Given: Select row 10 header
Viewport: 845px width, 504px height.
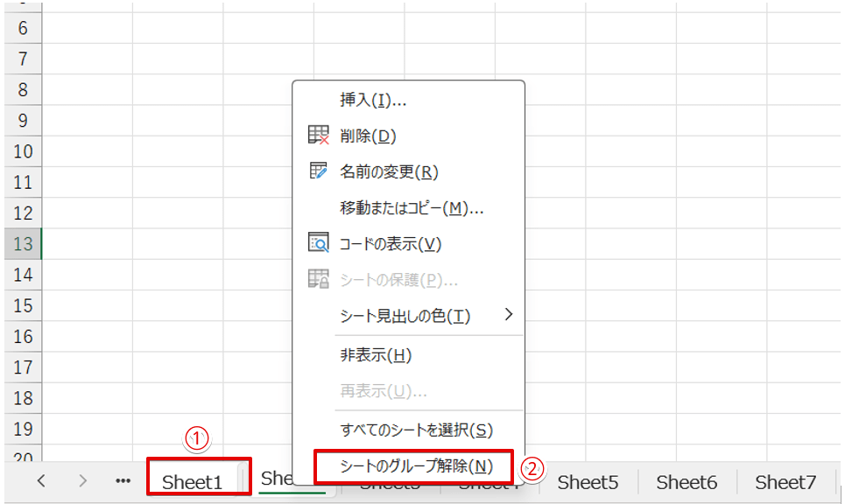Looking at the screenshot, I should pos(23,151).
